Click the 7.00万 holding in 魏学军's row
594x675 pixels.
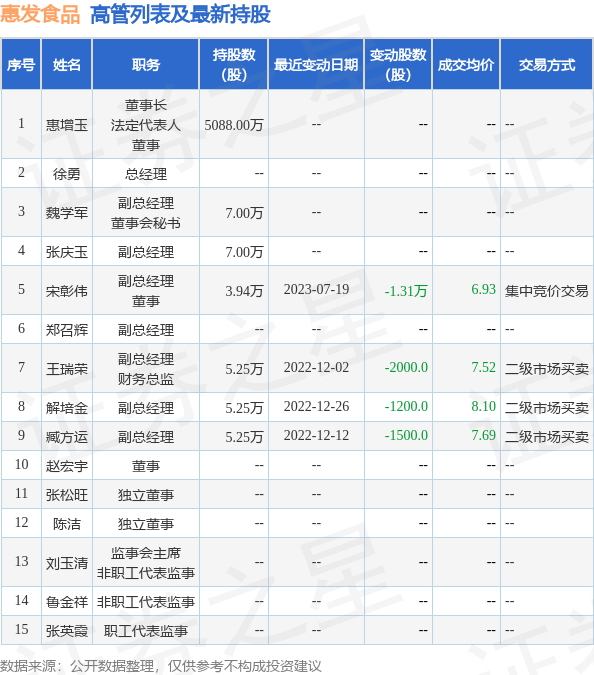pos(244,213)
